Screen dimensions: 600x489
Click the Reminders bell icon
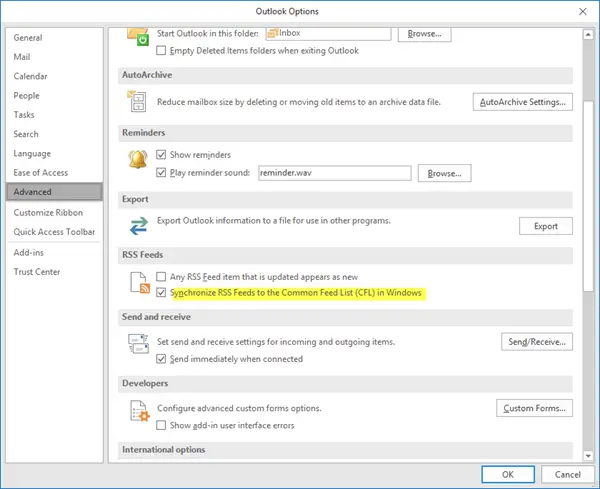[138, 159]
